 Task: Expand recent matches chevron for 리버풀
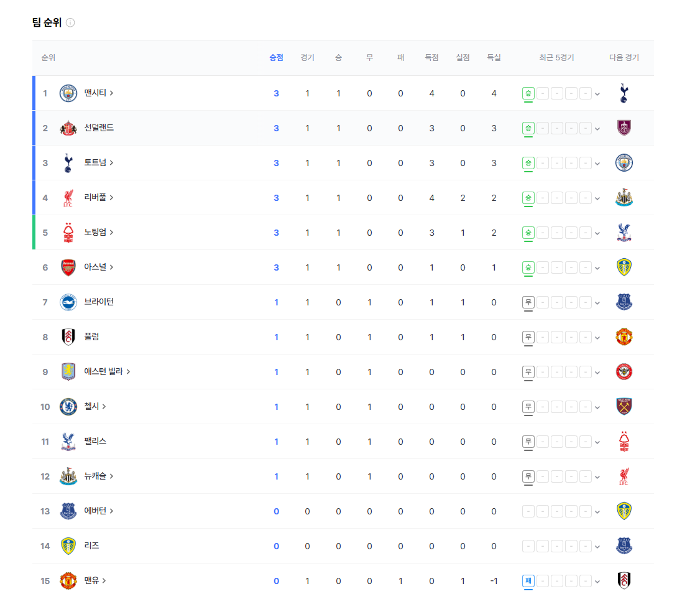click(x=597, y=198)
